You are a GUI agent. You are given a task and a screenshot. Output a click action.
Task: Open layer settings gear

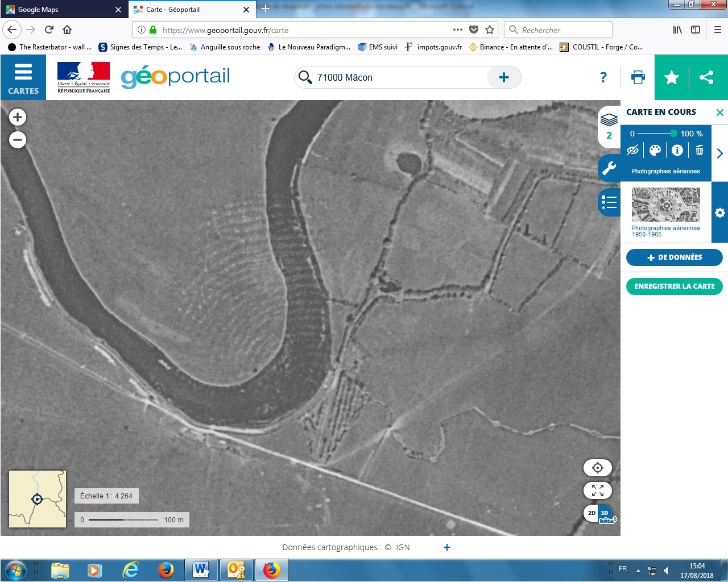(x=720, y=213)
